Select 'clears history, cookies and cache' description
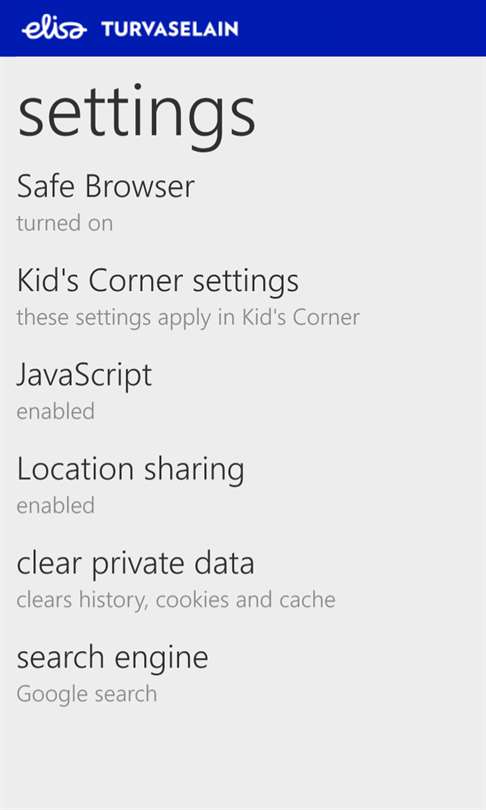 click(176, 600)
